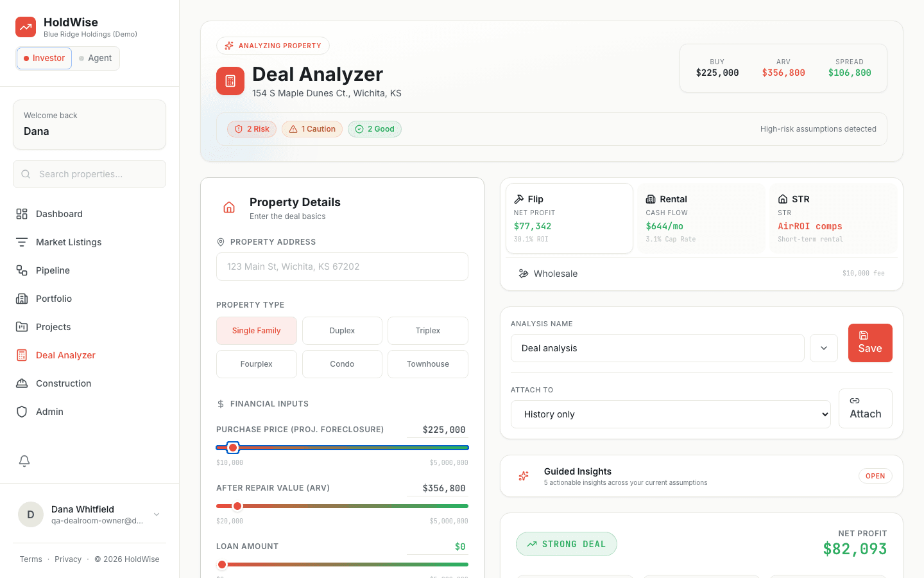Select Fourplex property type
The height and width of the screenshot is (578, 924).
pyautogui.click(x=257, y=364)
